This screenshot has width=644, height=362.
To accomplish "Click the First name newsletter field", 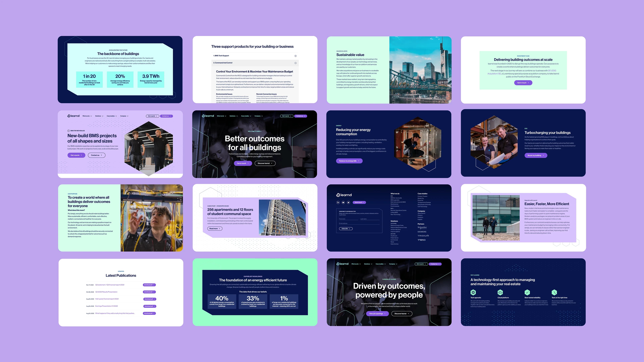I will pyautogui.click(x=348, y=219).
